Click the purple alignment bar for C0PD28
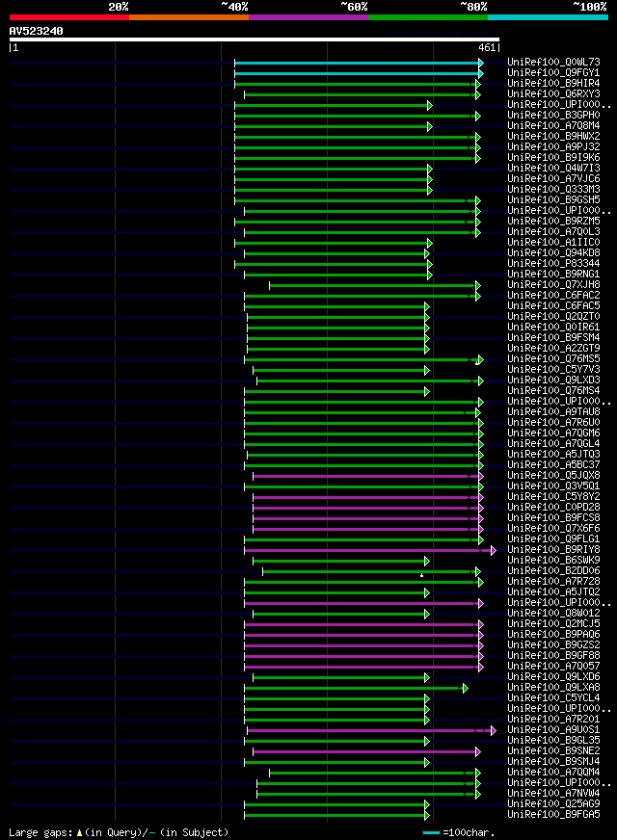 (366, 509)
